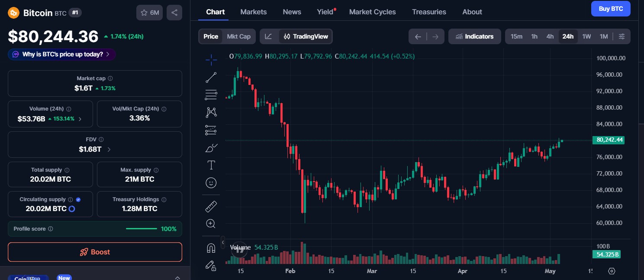
Task: Set chart interval to 1h
Action: pyautogui.click(x=535, y=36)
